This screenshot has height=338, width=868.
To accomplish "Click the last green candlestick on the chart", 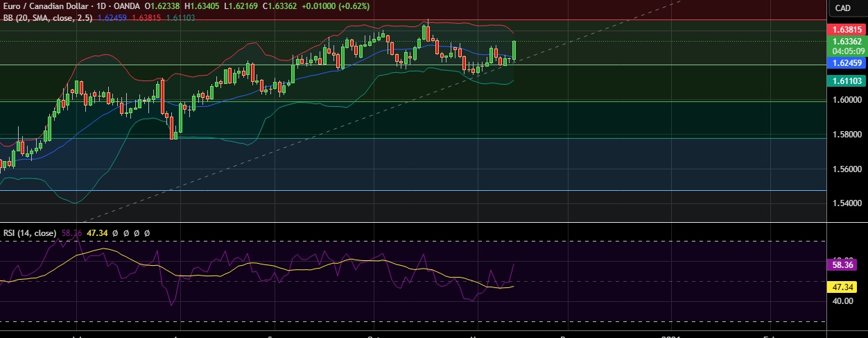I will (514, 49).
